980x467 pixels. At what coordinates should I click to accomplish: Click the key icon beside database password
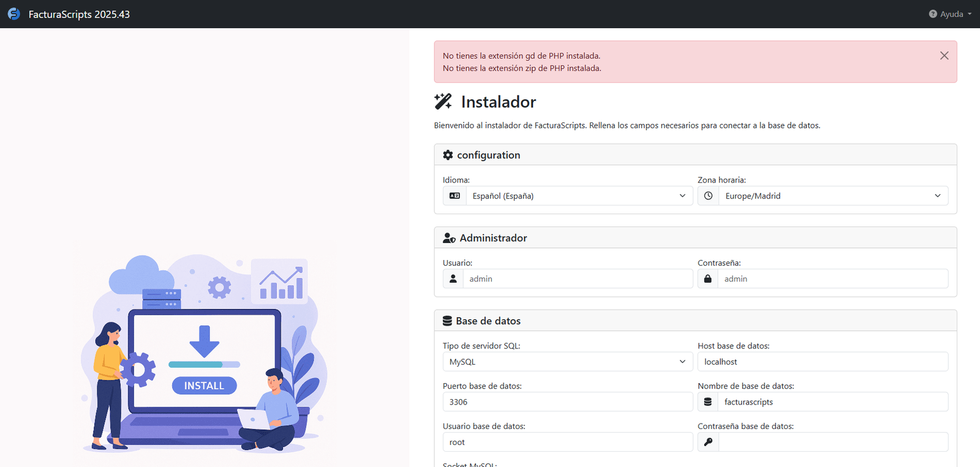click(708, 442)
